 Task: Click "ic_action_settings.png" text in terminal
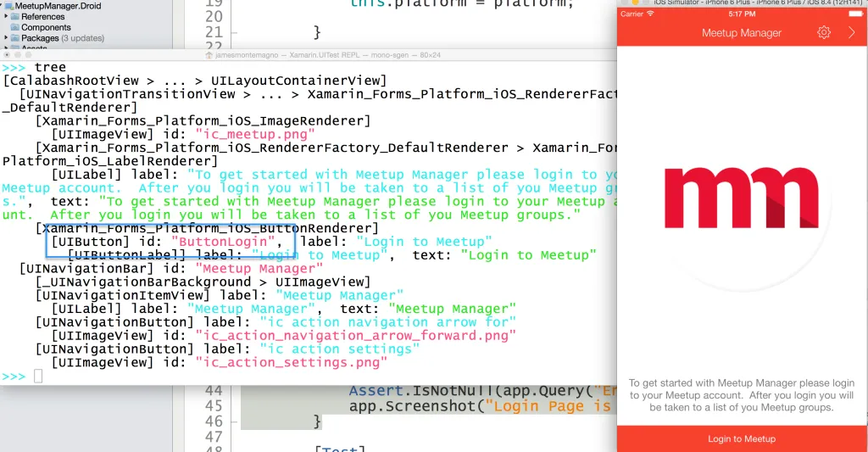coord(291,362)
